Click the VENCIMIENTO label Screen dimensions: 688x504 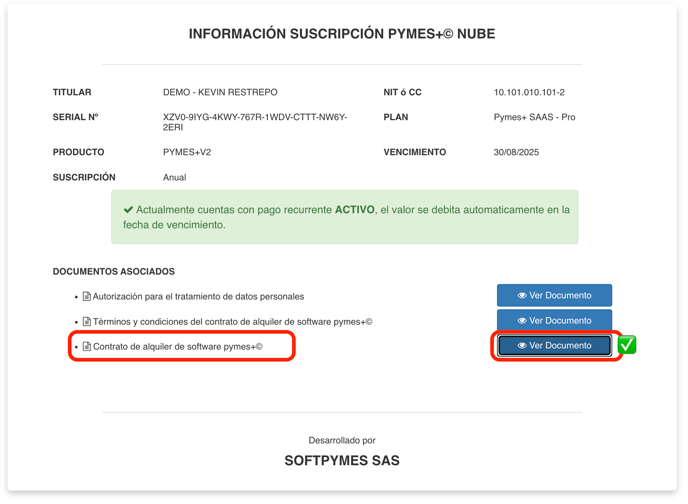[415, 152]
